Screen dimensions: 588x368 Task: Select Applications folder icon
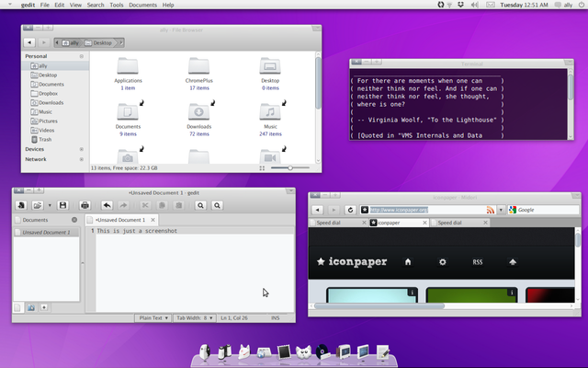click(x=128, y=65)
